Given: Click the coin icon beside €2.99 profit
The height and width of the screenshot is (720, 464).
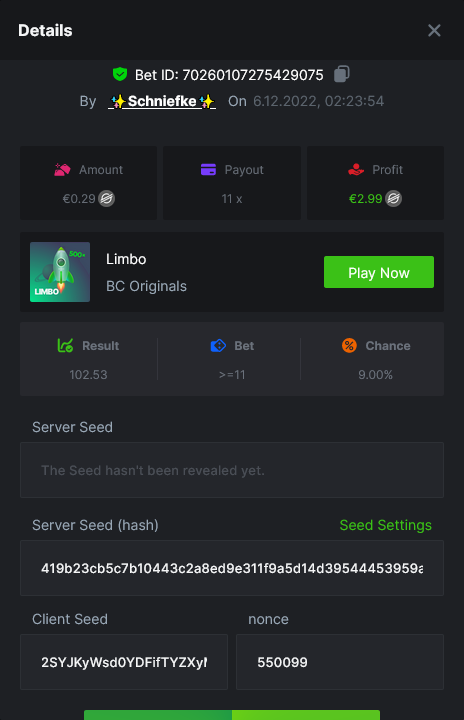Looking at the screenshot, I should pyautogui.click(x=393, y=199).
